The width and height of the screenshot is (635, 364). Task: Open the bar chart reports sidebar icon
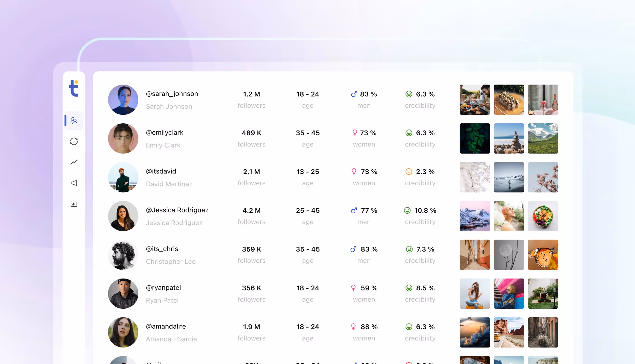(74, 204)
